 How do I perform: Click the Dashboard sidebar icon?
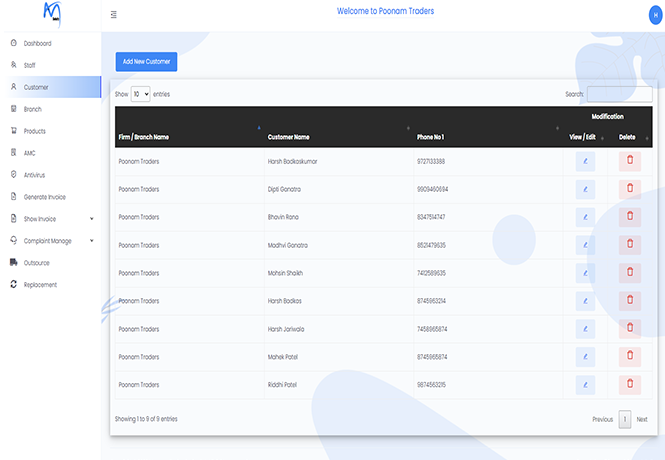(x=14, y=43)
